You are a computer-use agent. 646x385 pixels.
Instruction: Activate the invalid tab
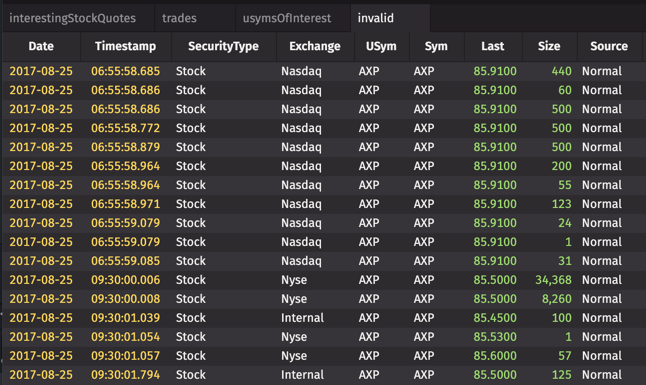click(x=376, y=18)
